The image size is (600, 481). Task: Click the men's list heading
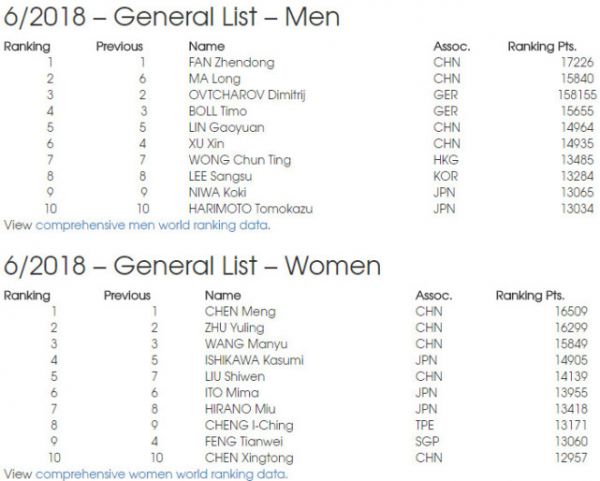(172, 16)
